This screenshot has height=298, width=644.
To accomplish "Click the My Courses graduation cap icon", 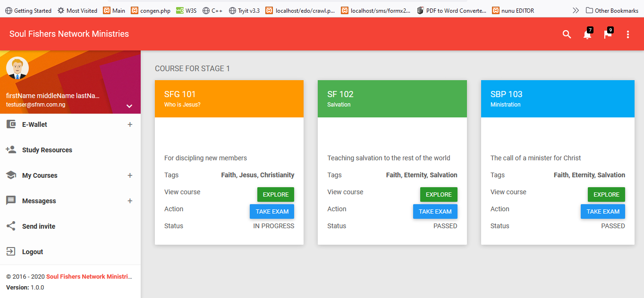I will (x=11, y=175).
